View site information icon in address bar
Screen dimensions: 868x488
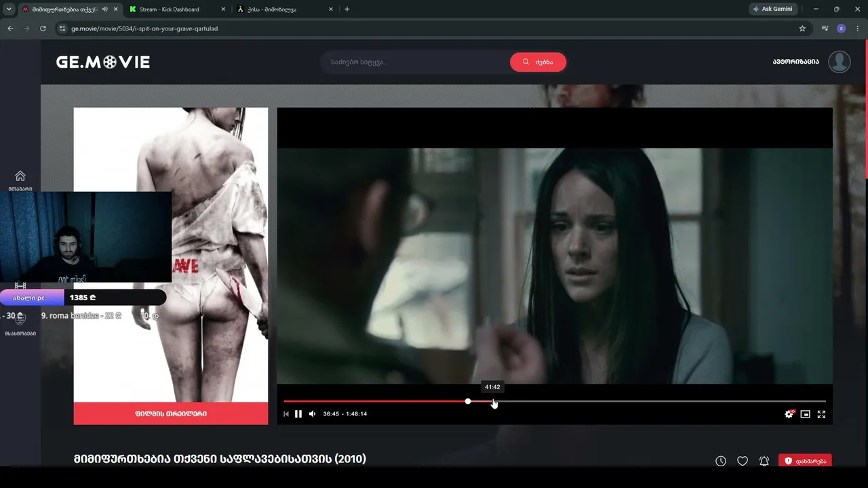pos(62,28)
